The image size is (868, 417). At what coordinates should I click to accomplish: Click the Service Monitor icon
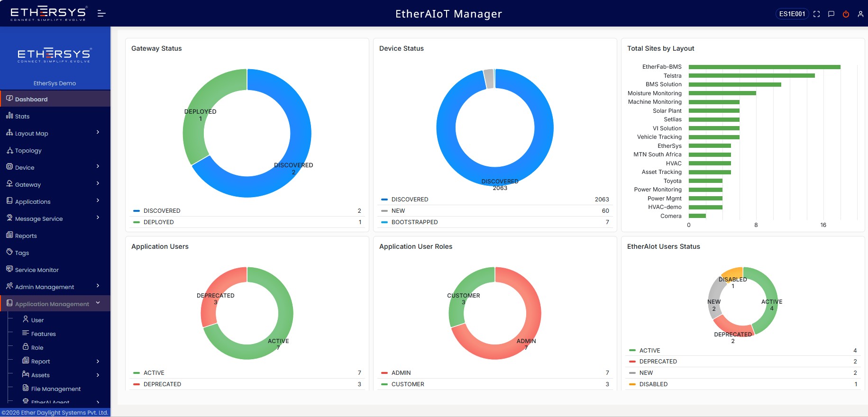click(x=9, y=269)
